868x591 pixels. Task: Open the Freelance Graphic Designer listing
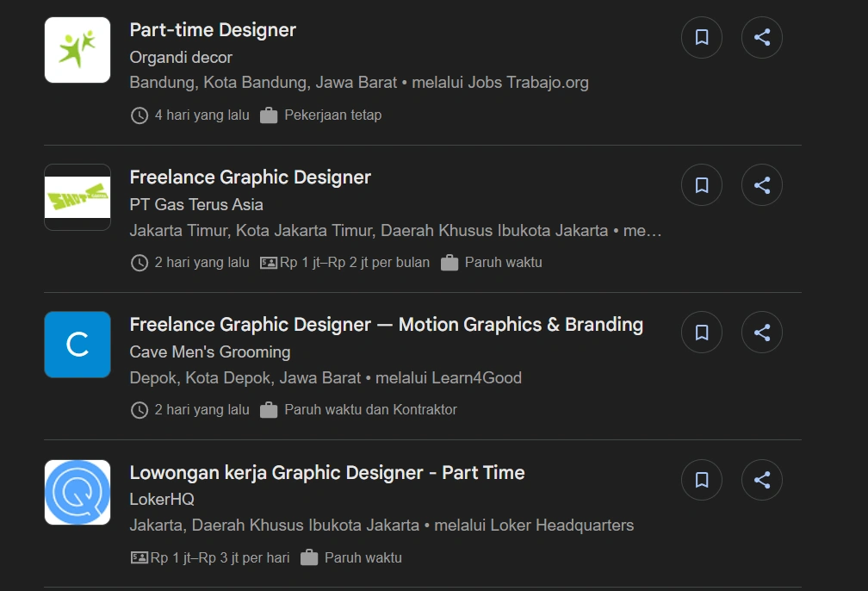250,177
